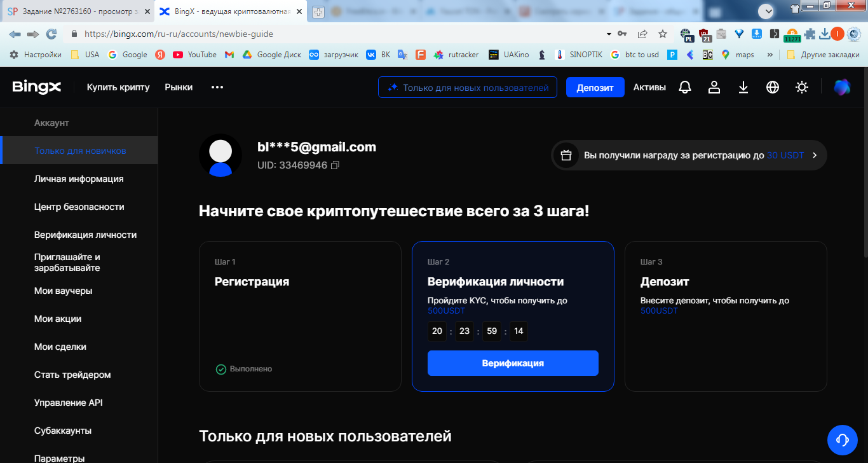Toggle the light/dark theme sun icon
Viewport: 868px width, 463px height.
802,87
